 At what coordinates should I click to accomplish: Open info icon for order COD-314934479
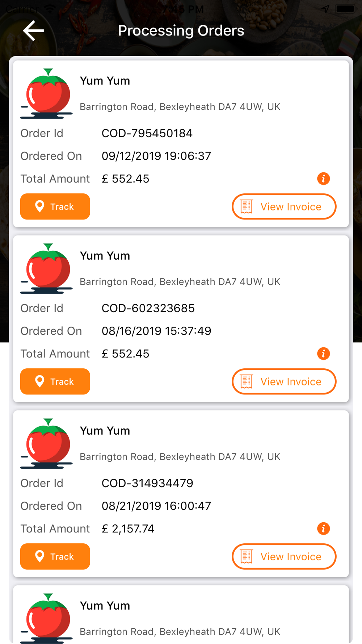coord(323,528)
